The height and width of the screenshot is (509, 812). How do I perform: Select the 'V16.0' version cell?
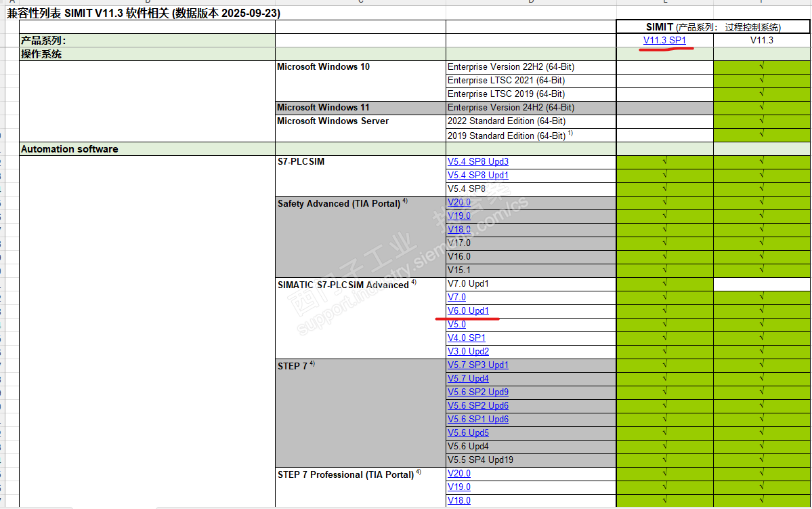point(531,256)
